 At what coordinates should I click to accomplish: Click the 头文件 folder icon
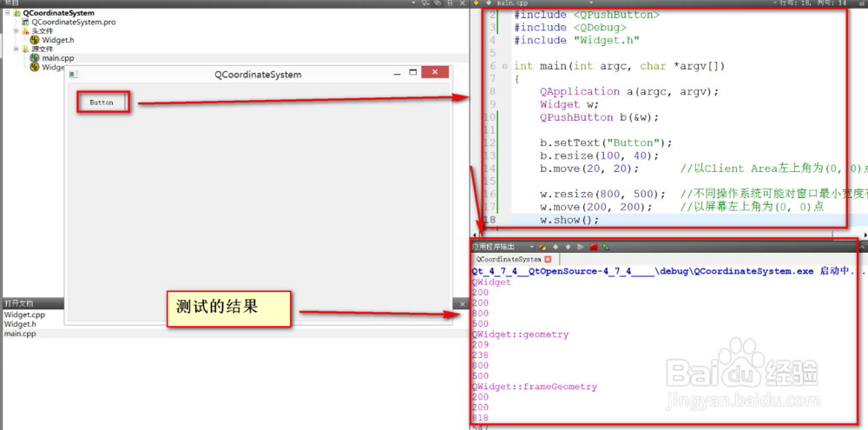click(25, 31)
